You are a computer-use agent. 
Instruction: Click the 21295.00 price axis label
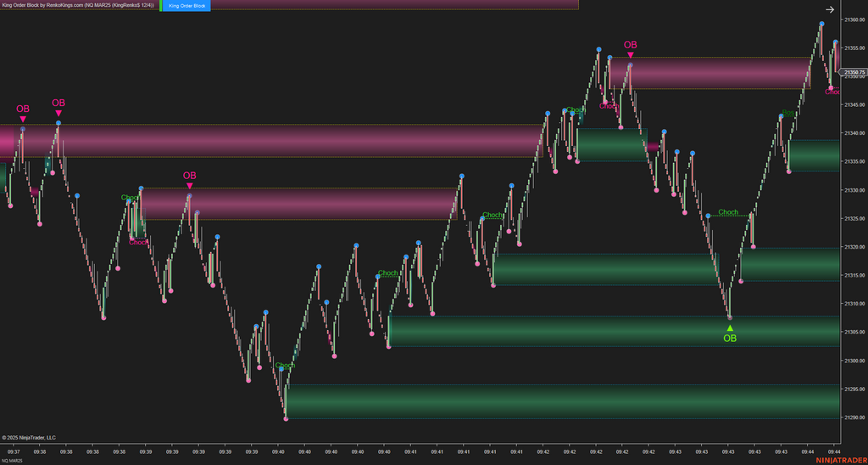(854, 389)
